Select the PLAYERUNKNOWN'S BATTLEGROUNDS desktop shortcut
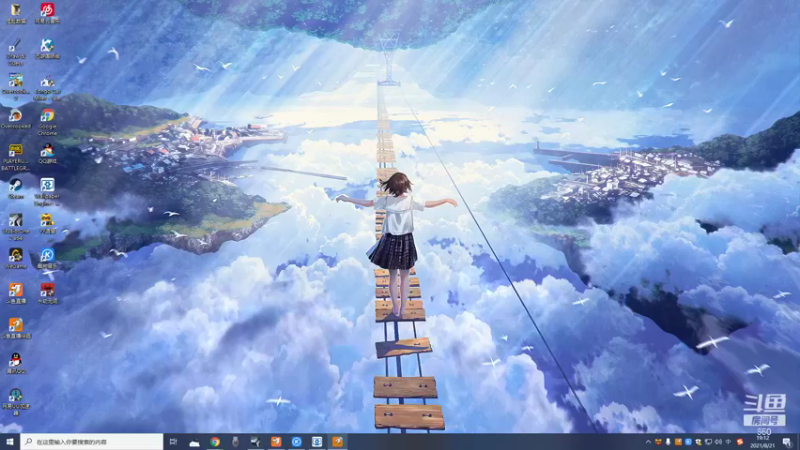The image size is (800, 450). click(x=15, y=157)
